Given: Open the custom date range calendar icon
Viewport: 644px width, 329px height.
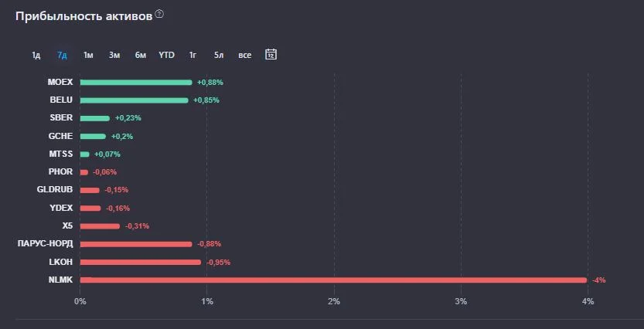Looking at the screenshot, I should [x=271, y=54].
